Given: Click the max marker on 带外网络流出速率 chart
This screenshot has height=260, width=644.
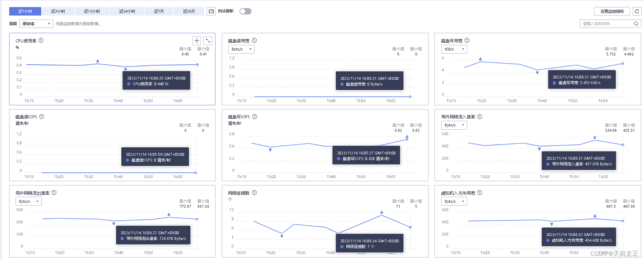Looking at the screenshot, I should pyautogui.click(x=169, y=214).
